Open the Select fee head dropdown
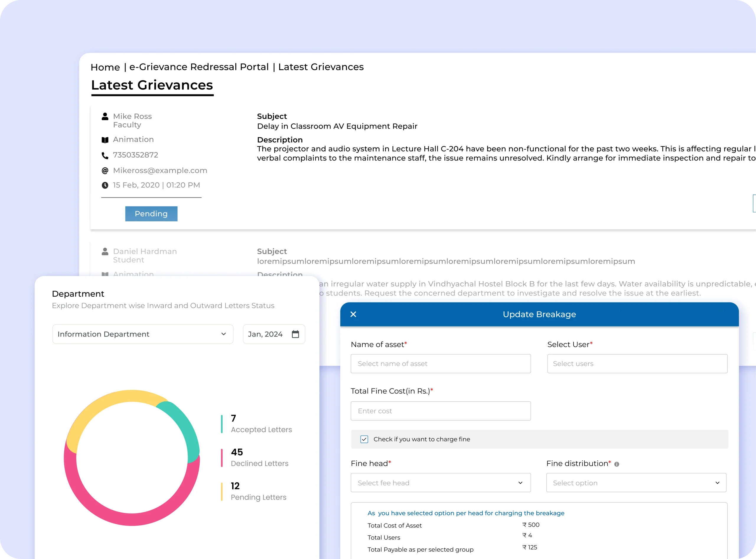The width and height of the screenshot is (756, 559). point(441,483)
